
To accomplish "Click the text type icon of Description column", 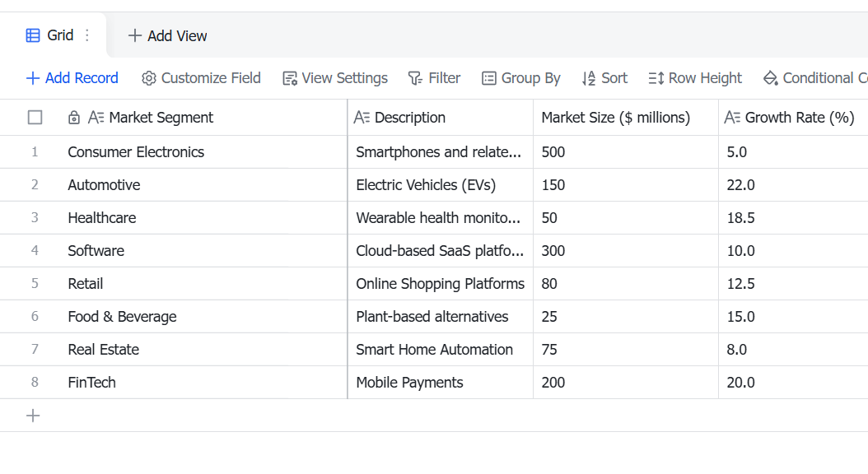I will pos(362,117).
